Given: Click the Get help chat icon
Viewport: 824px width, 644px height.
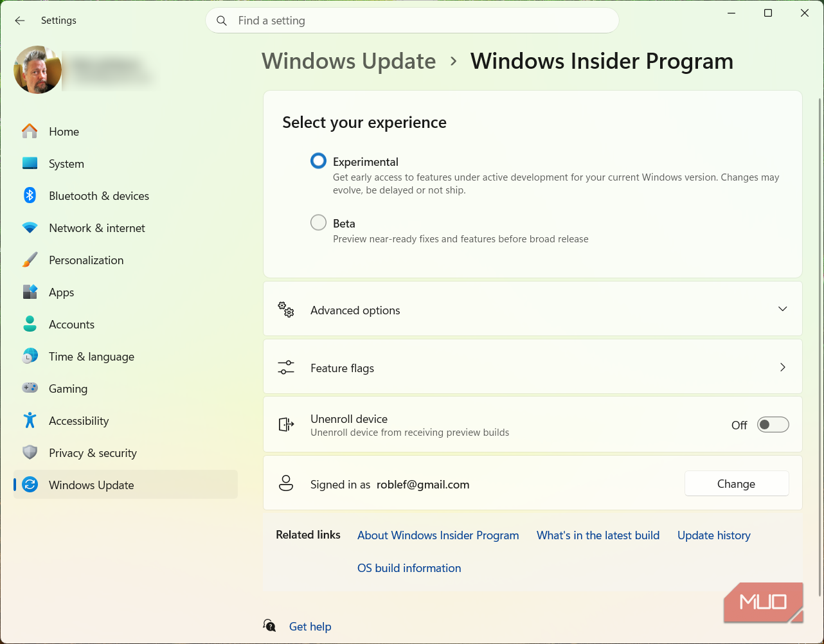Looking at the screenshot, I should [270, 625].
